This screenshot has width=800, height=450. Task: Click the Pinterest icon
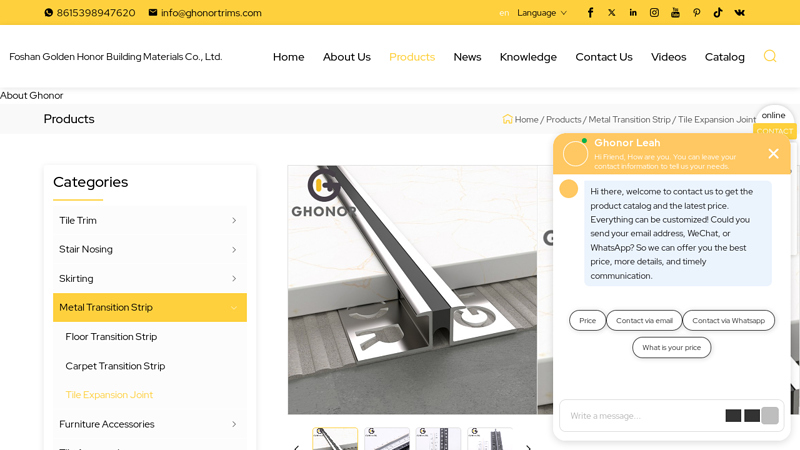click(x=697, y=13)
